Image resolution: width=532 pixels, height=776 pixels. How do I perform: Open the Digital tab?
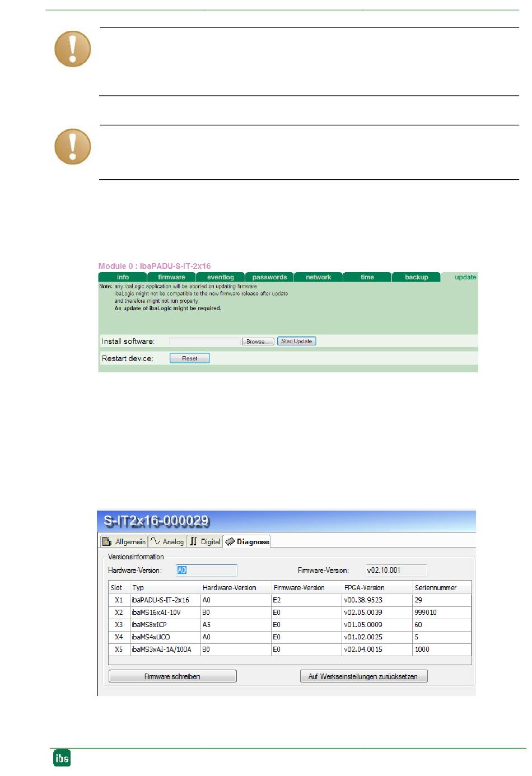205,541
